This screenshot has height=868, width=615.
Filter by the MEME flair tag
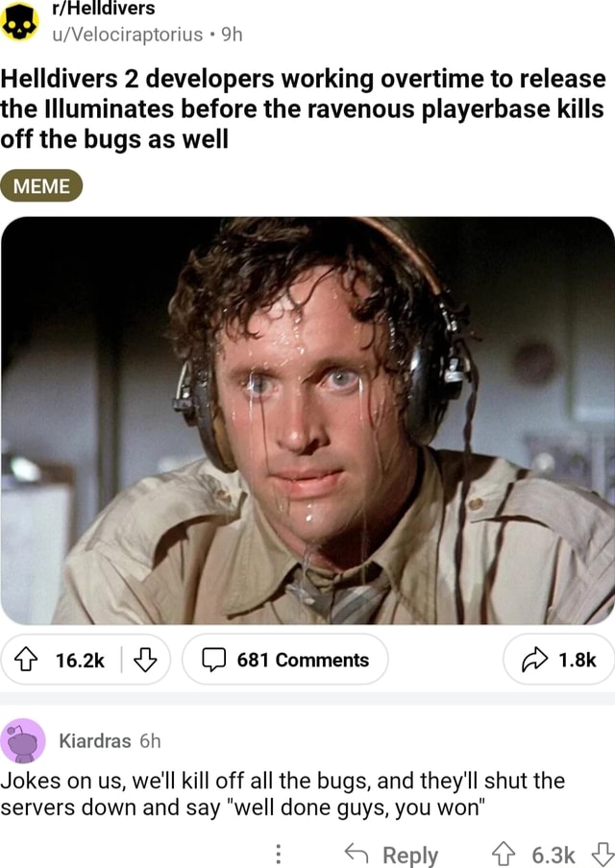click(41, 186)
